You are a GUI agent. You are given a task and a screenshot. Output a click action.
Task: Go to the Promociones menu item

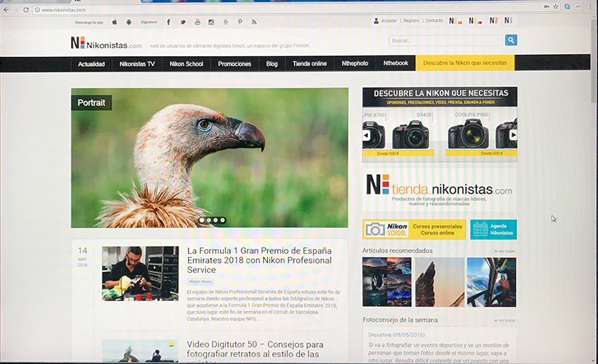[234, 64]
